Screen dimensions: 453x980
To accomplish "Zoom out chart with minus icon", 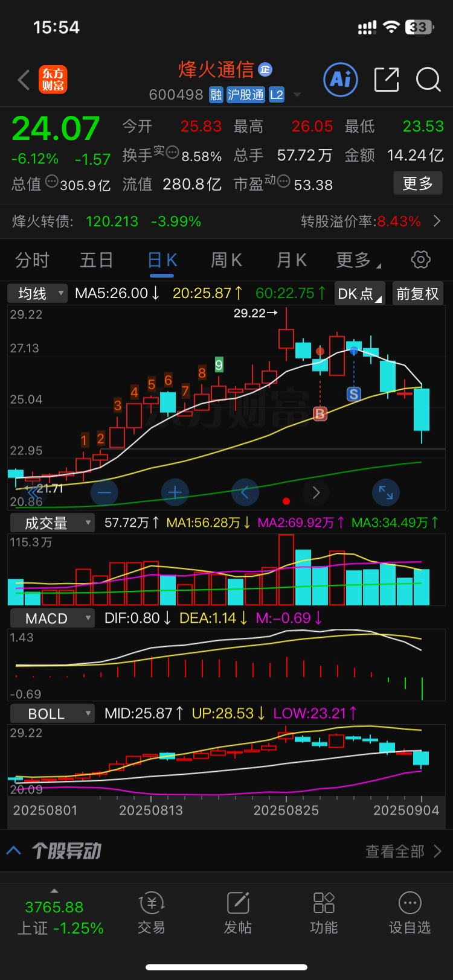I will [104, 492].
